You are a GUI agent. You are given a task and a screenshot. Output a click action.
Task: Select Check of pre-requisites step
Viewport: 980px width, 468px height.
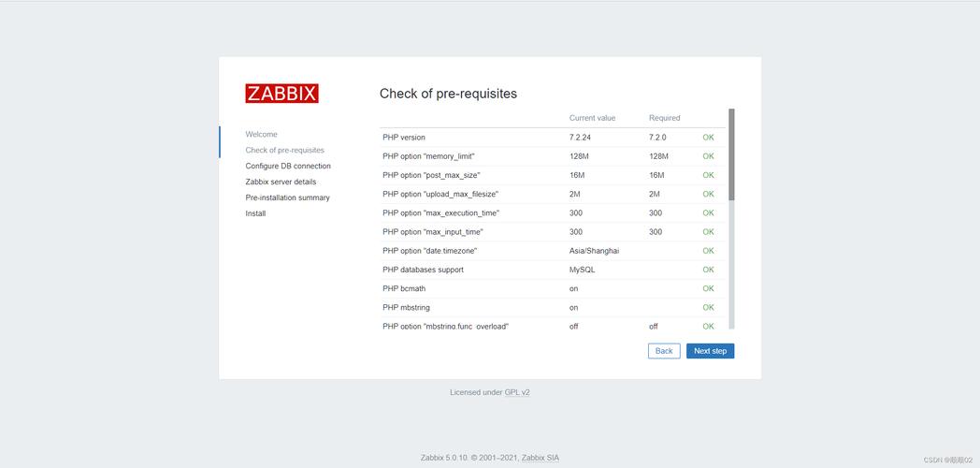pos(285,151)
